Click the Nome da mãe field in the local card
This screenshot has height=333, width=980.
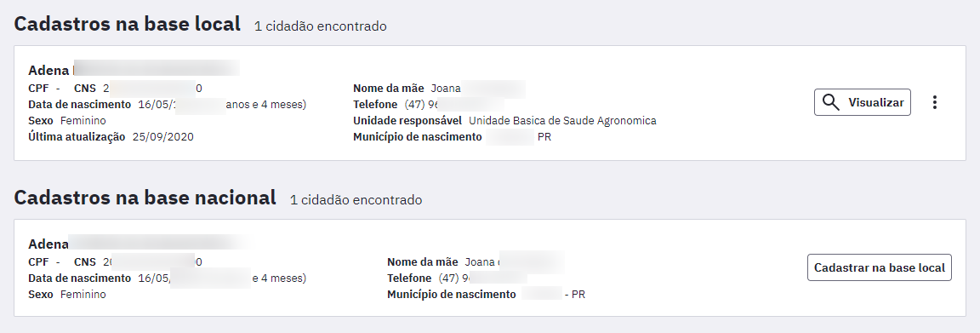click(x=439, y=89)
